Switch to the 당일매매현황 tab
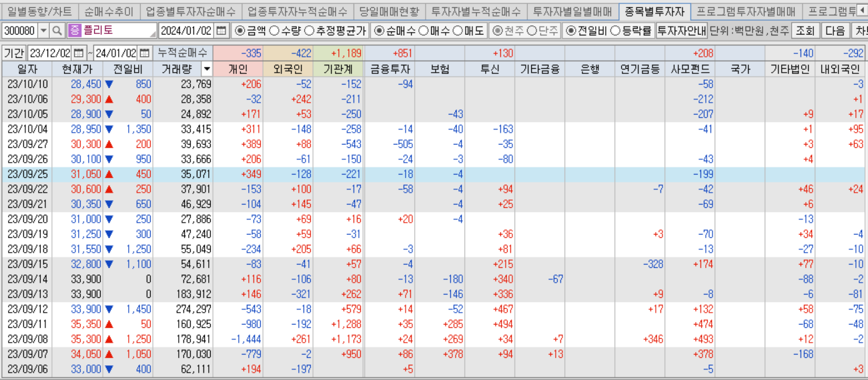Screen dimensions: 868x380 point(389,11)
